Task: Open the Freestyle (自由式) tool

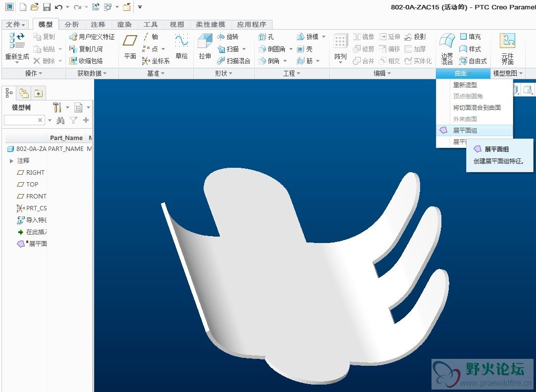Action: pyautogui.click(x=473, y=61)
